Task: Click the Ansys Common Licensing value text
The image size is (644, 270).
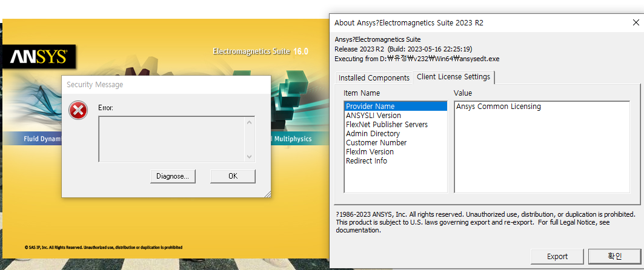Action: point(498,107)
